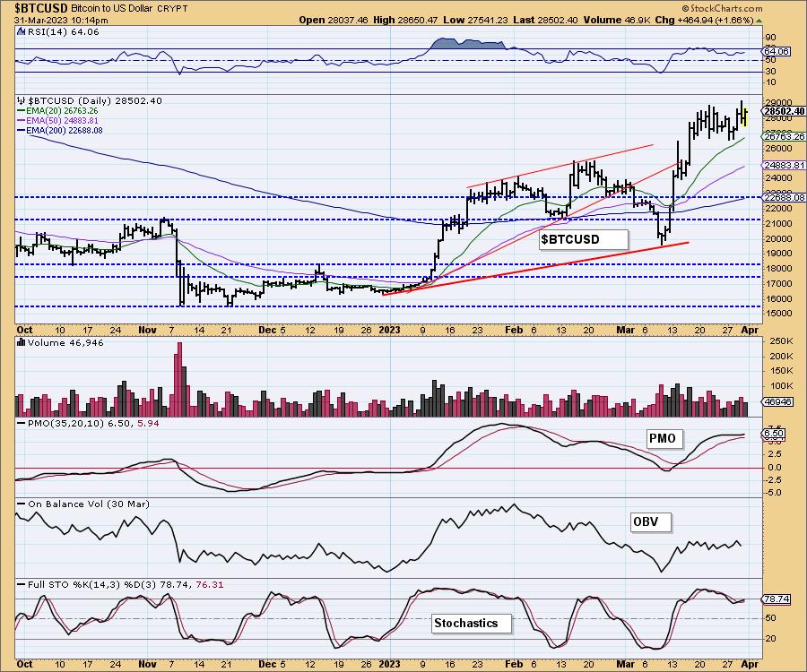Click the CRYPT exchange label
Viewport: 807px width, 672px height.
[173, 9]
